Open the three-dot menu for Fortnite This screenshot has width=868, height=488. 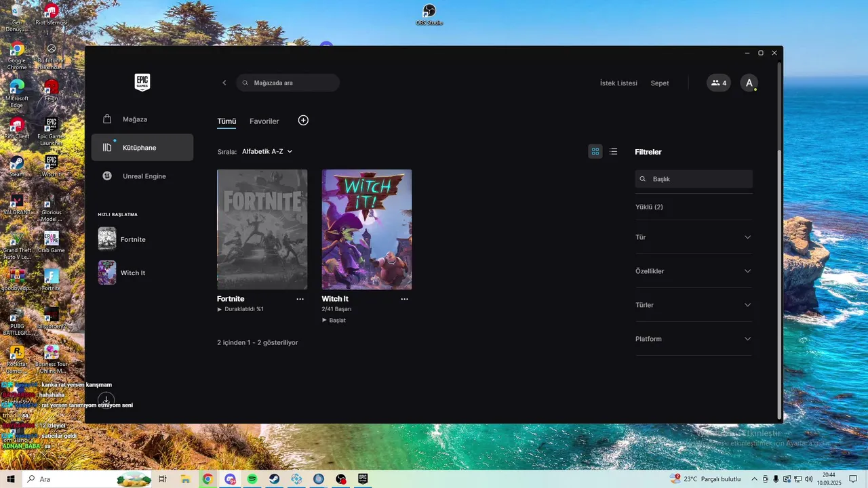pos(300,299)
